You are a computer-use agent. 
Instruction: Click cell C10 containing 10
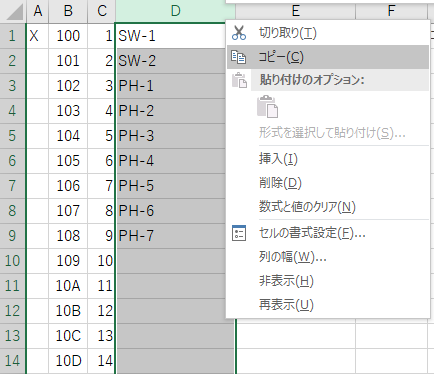point(102,261)
